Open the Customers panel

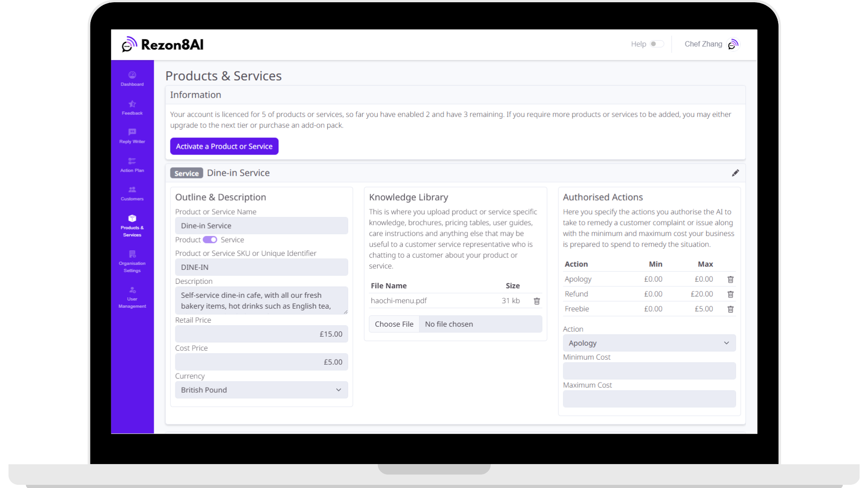tap(132, 193)
